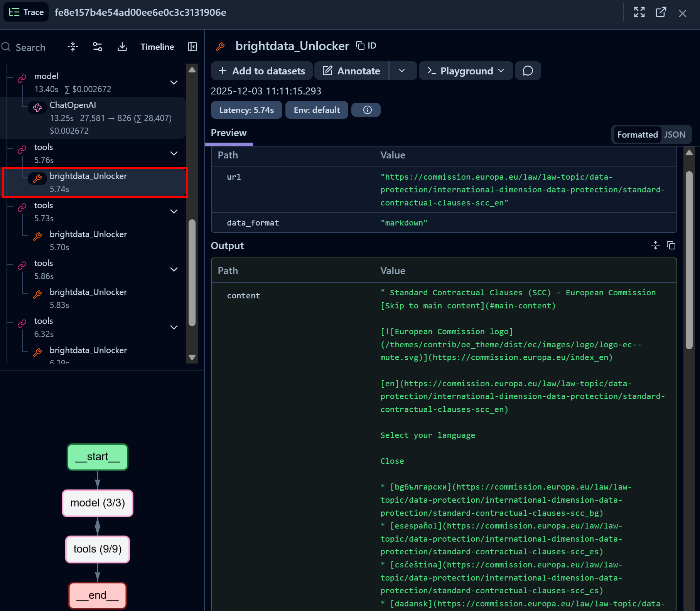Click Add to datasets
Image resolution: width=700 pixels, height=611 pixels.
(261, 71)
